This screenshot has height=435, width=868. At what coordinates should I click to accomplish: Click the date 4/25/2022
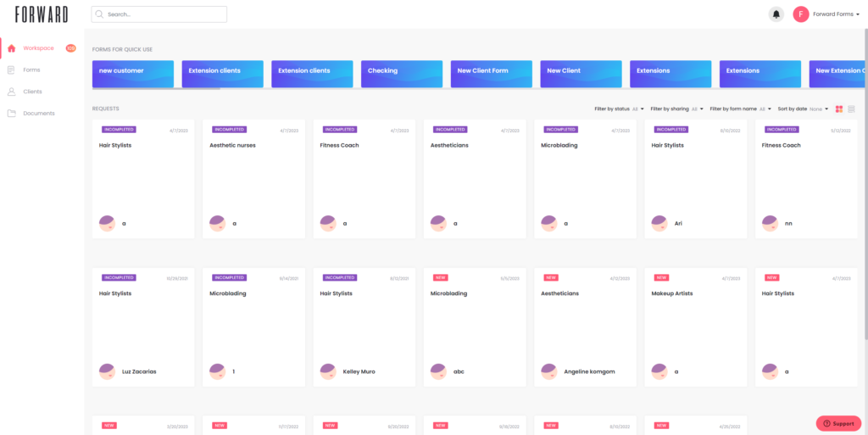[x=730, y=427]
